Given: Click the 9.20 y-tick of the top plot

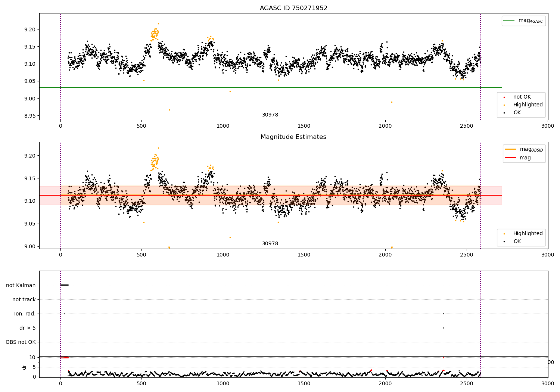Looking at the screenshot, I should click(x=30, y=29).
